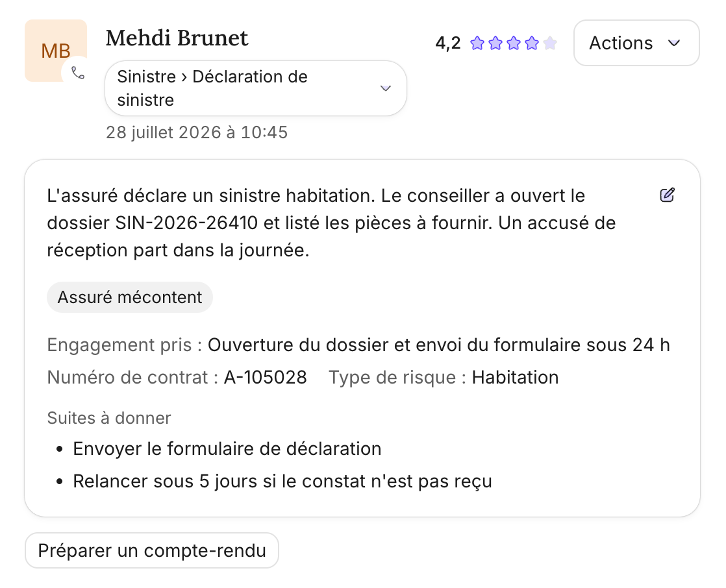Select the fifth faded rating star

(549, 43)
